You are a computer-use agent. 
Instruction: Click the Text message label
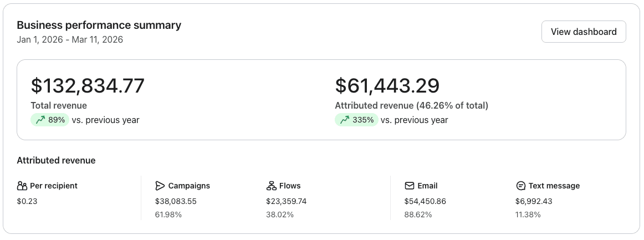pyautogui.click(x=554, y=186)
